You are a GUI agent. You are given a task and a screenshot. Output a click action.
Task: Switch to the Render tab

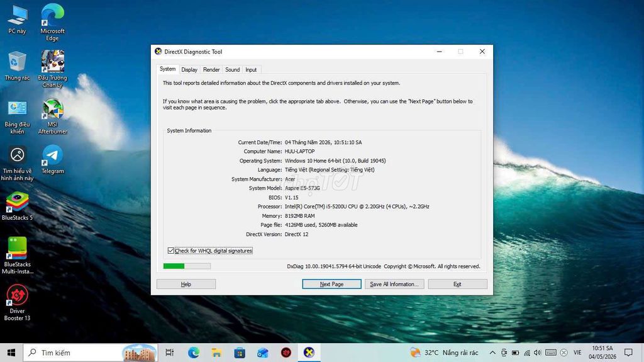pyautogui.click(x=211, y=70)
